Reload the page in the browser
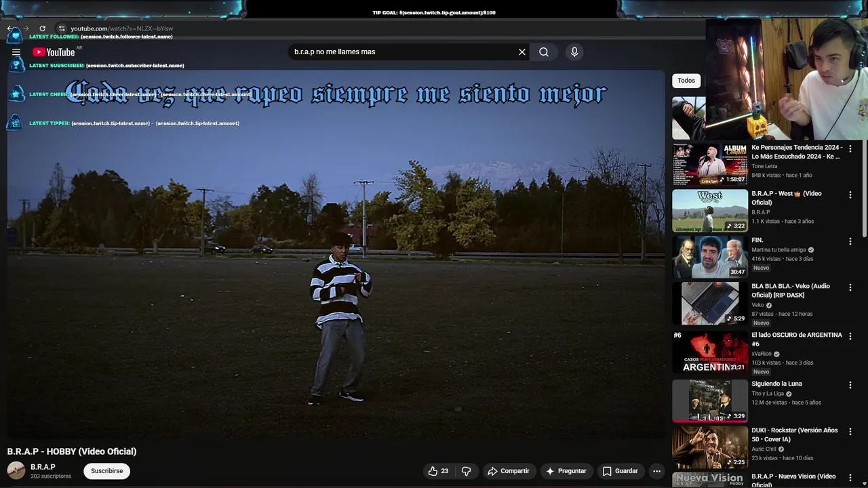The height and width of the screenshot is (488, 868). click(42, 28)
